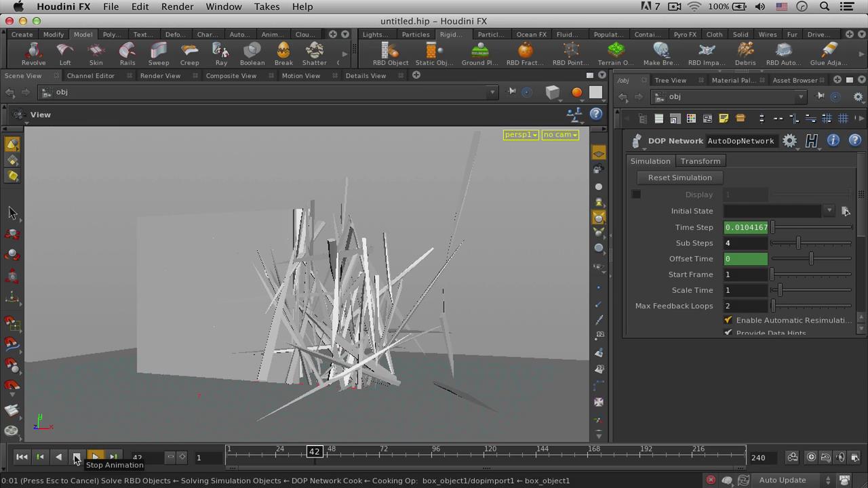Viewport: 868px width, 488px height.
Task: Jump to the first frame
Action: point(22,457)
